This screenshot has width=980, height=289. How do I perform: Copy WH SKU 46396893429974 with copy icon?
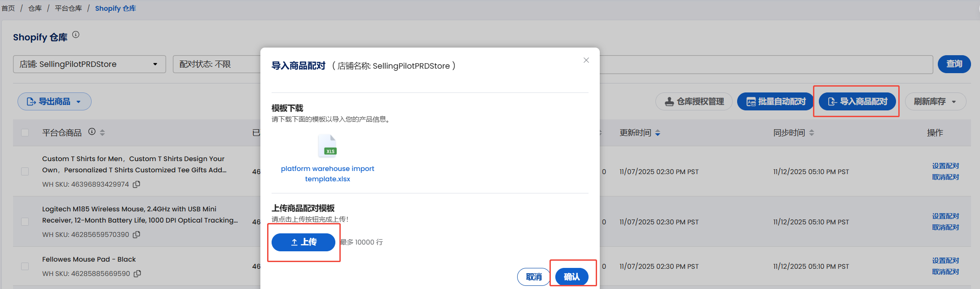[x=136, y=184]
